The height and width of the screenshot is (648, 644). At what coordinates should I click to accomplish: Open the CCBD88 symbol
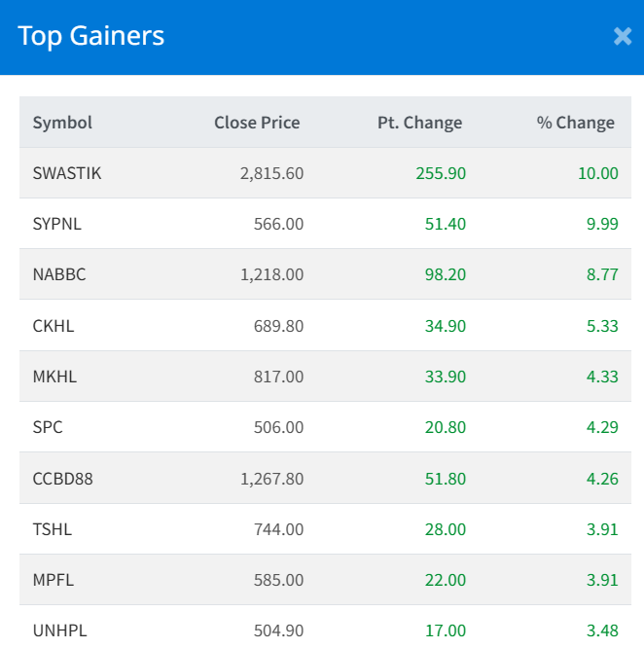(x=63, y=479)
